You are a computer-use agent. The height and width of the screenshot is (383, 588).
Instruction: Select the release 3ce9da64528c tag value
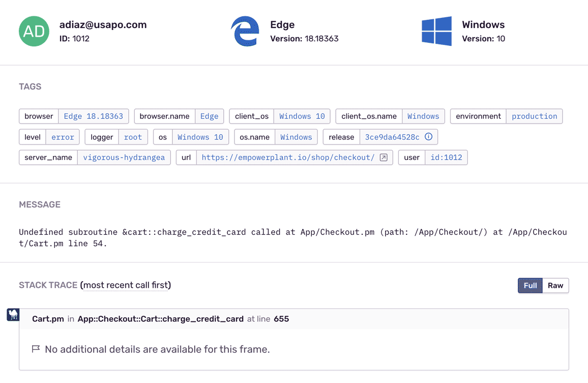click(x=392, y=137)
